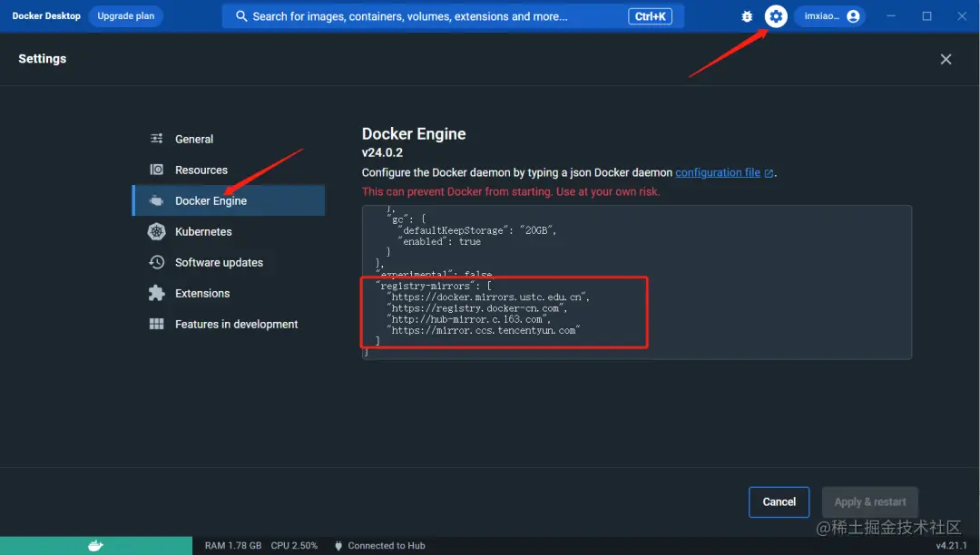This screenshot has height=555, width=980.
Task: Click the RAM 1.78 GB status entry
Action: (x=233, y=546)
